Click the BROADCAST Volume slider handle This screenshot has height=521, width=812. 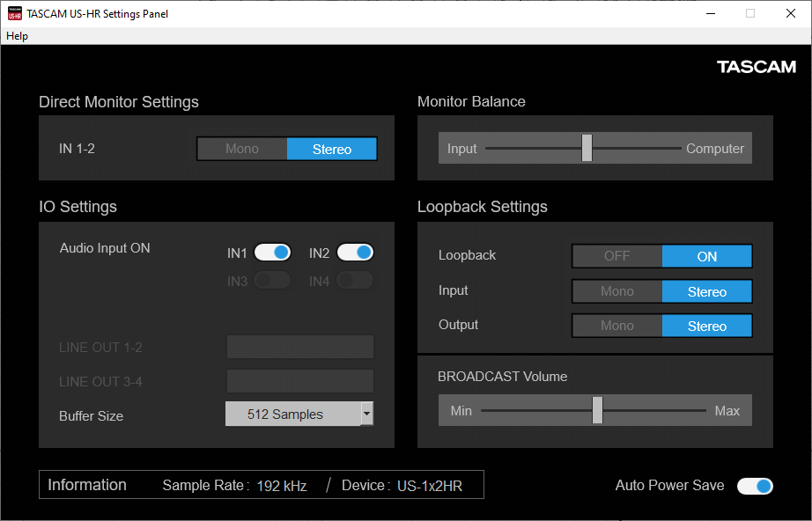(x=598, y=410)
